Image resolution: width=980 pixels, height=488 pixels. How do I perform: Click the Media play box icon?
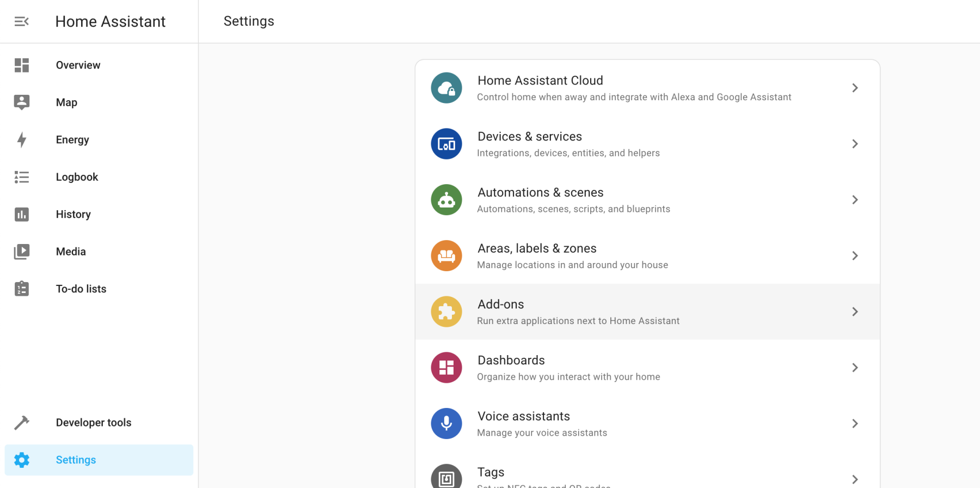click(x=22, y=252)
